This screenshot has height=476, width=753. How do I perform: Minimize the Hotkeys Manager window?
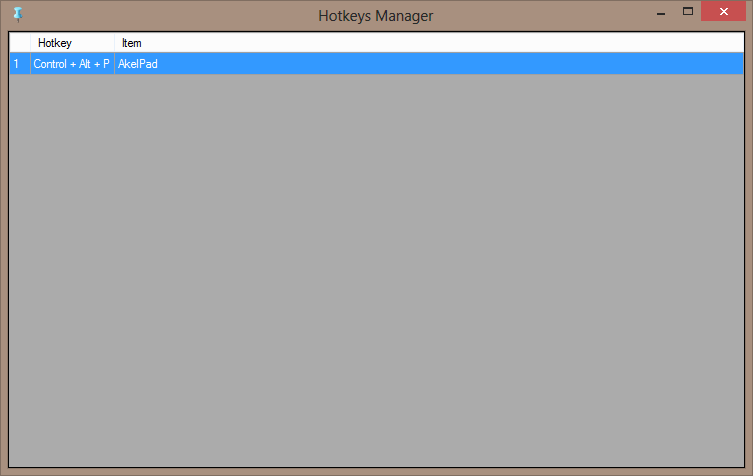coord(661,12)
